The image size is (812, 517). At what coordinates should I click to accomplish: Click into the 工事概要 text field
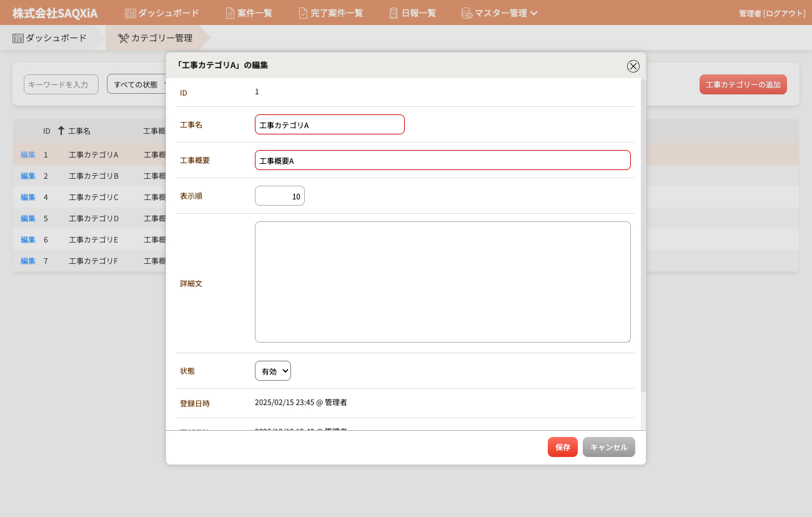[442, 160]
